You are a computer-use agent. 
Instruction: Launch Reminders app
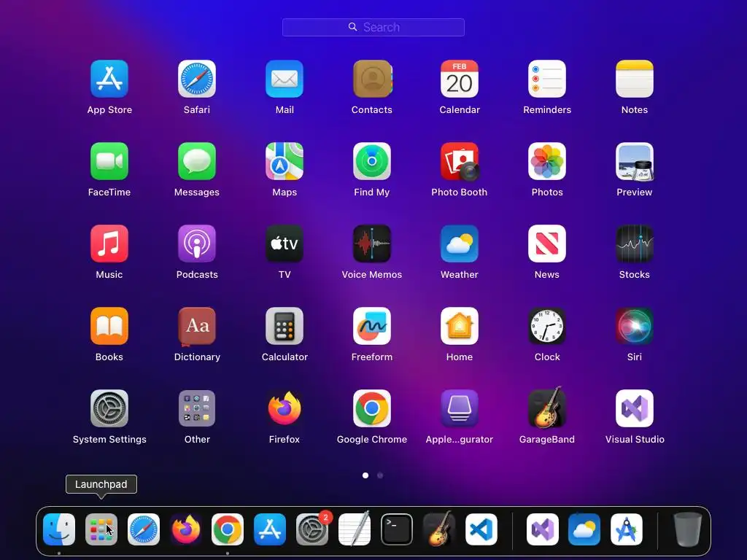547,79
